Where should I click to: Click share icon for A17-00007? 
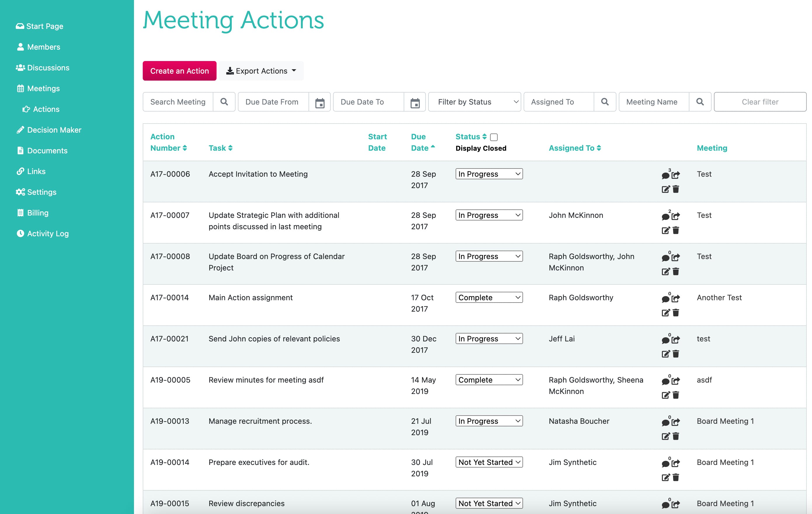tap(675, 216)
